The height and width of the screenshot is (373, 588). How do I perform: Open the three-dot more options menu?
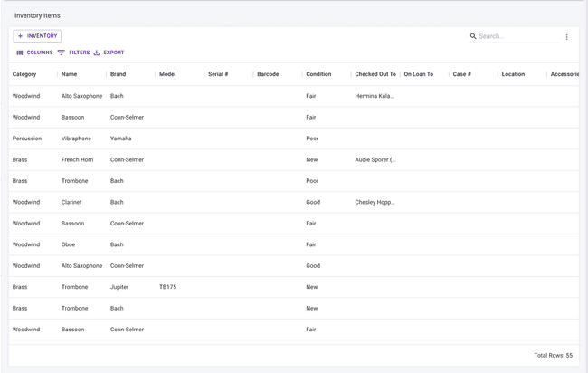(x=567, y=37)
